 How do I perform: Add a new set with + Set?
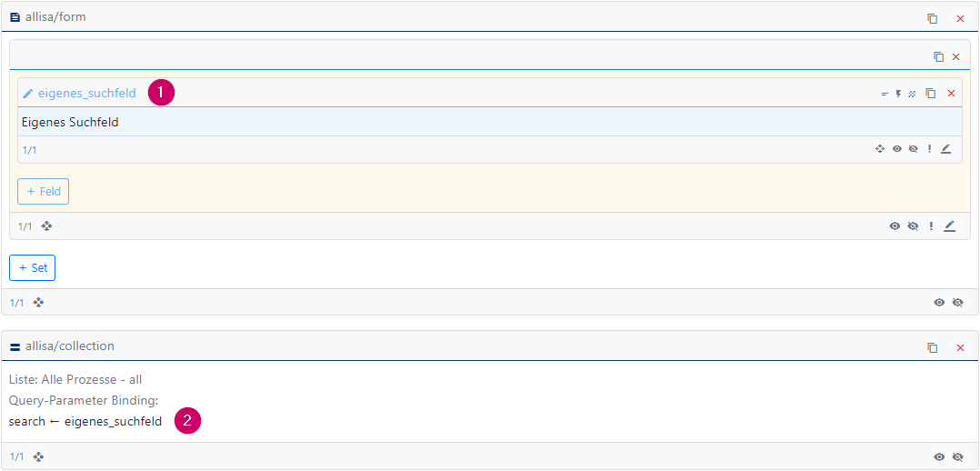click(x=33, y=267)
